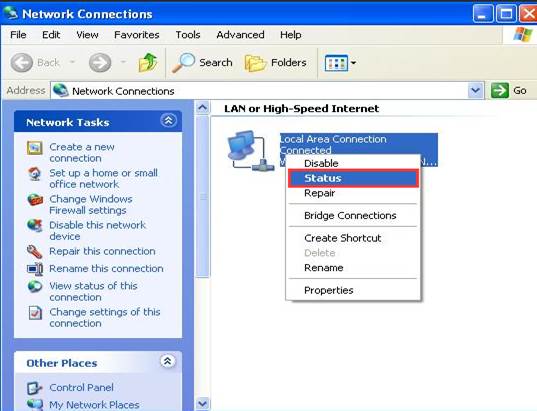This screenshot has height=411, width=537.
Task: Open the Forward history dropdown arrow
Action: click(x=123, y=62)
